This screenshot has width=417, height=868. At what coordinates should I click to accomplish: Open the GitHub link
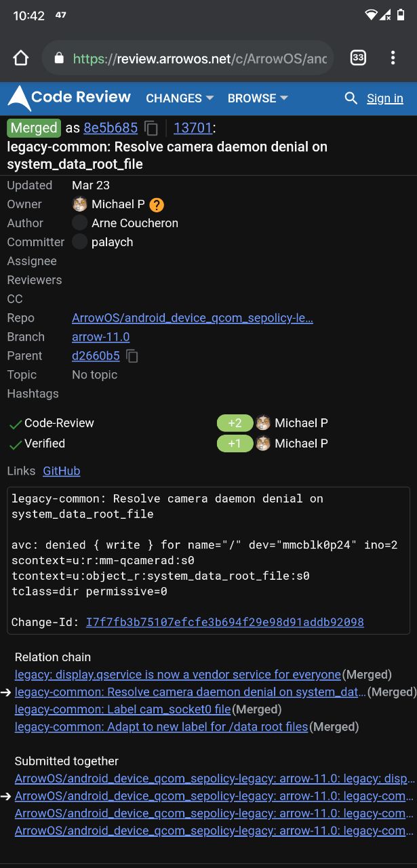pyautogui.click(x=62, y=471)
